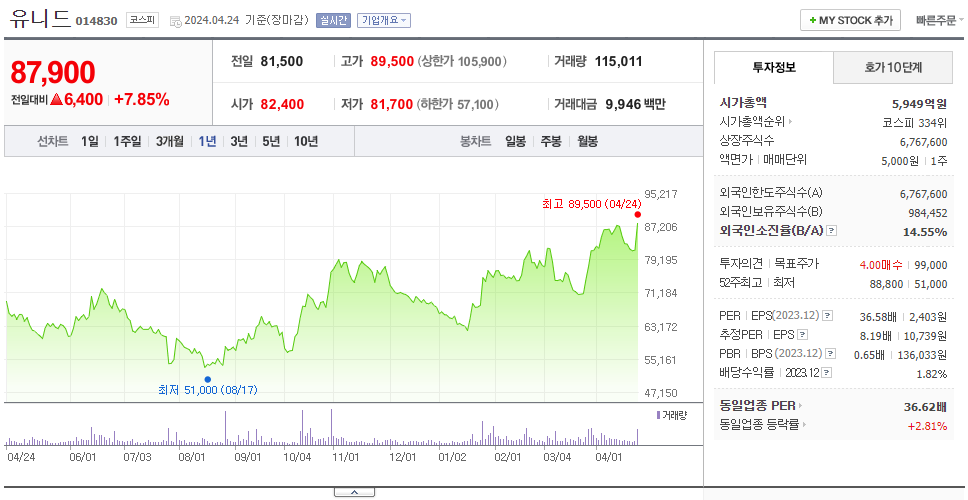
Task: Click the 배당수익률 value 1.82%
Action: click(932, 373)
